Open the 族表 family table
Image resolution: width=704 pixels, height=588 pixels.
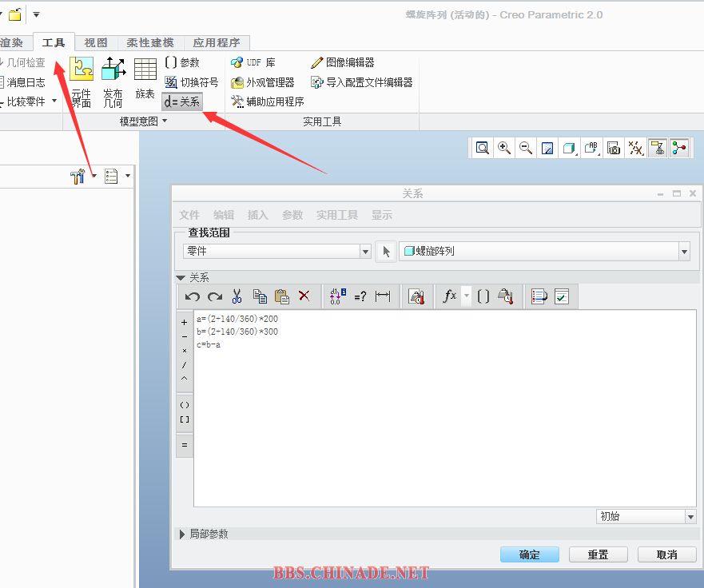click(x=145, y=78)
